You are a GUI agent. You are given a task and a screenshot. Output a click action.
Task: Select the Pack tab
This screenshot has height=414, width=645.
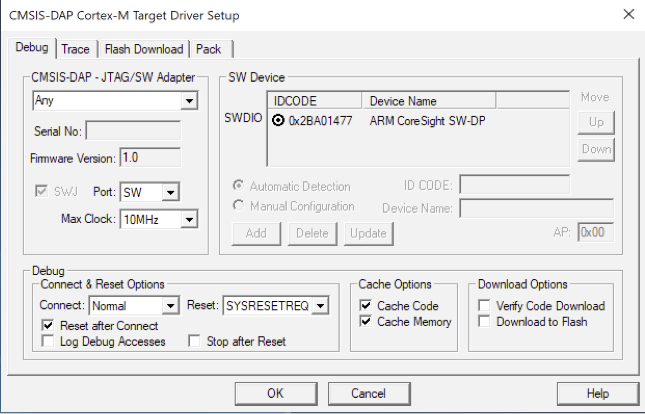tap(208, 49)
